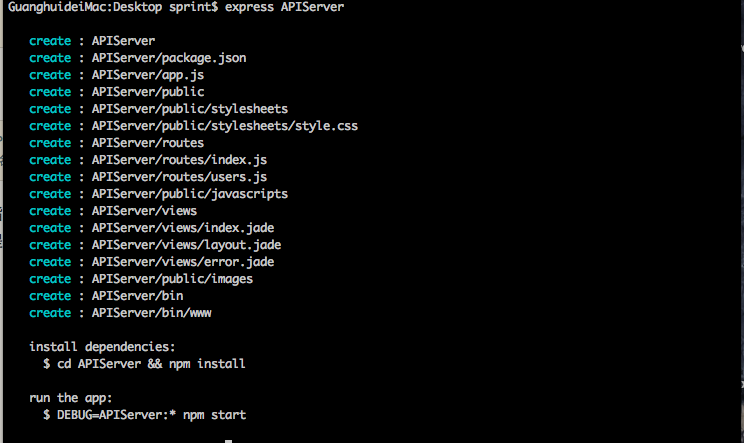Click the APIServer/views/index.jade path
744x443 pixels.
[183, 228]
